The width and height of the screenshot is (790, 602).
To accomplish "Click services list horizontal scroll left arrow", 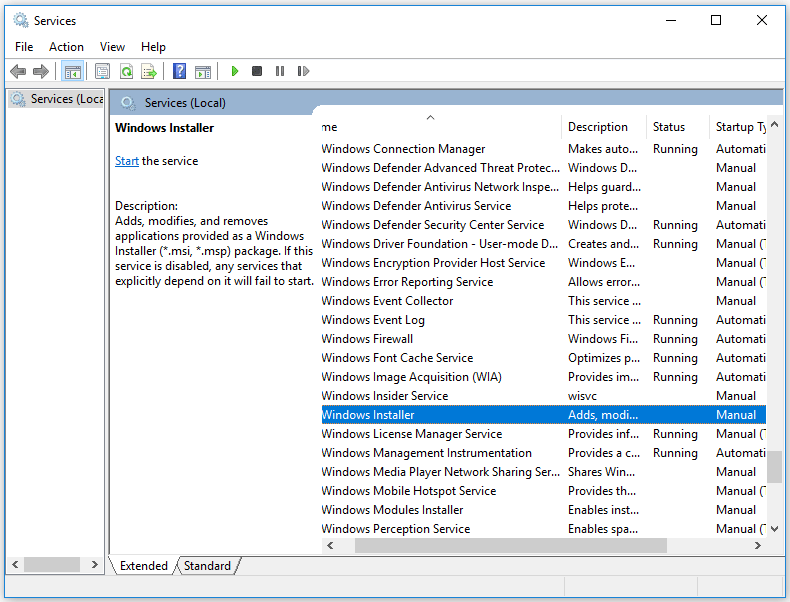I will pyautogui.click(x=330, y=545).
